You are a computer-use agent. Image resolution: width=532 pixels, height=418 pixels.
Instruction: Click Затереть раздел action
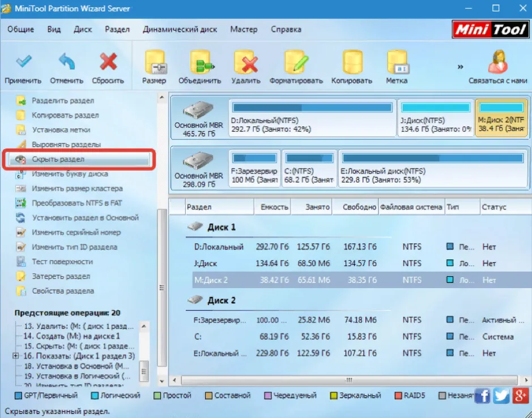pyautogui.click(x=61, y=276)
